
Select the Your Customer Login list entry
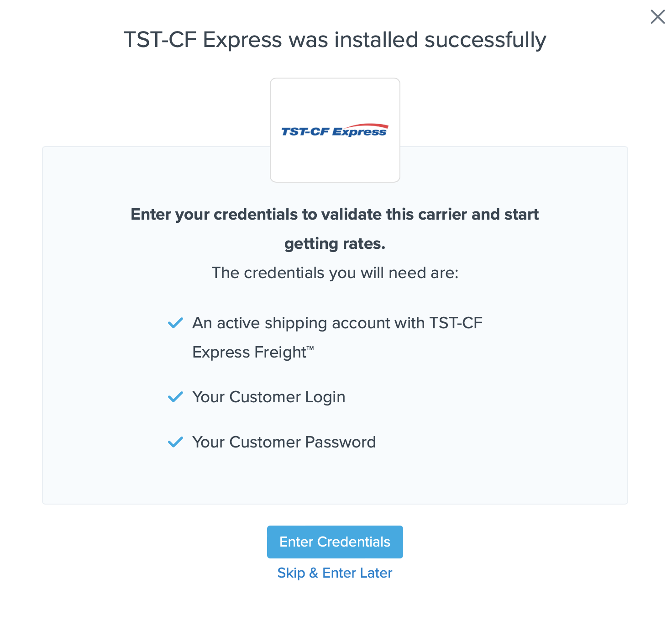pos(269,397)
